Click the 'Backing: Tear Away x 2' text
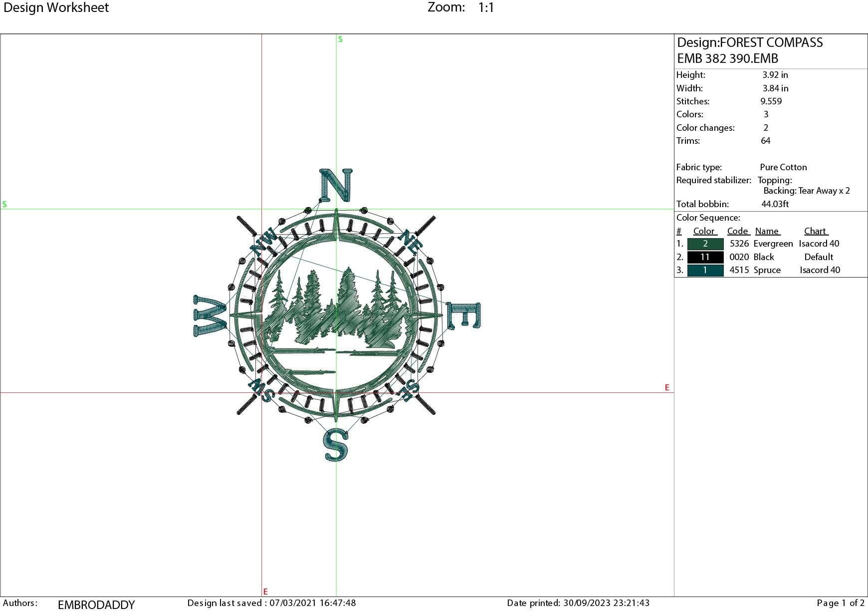The width and height of the screenshot is (868, 612). point(807,191)
